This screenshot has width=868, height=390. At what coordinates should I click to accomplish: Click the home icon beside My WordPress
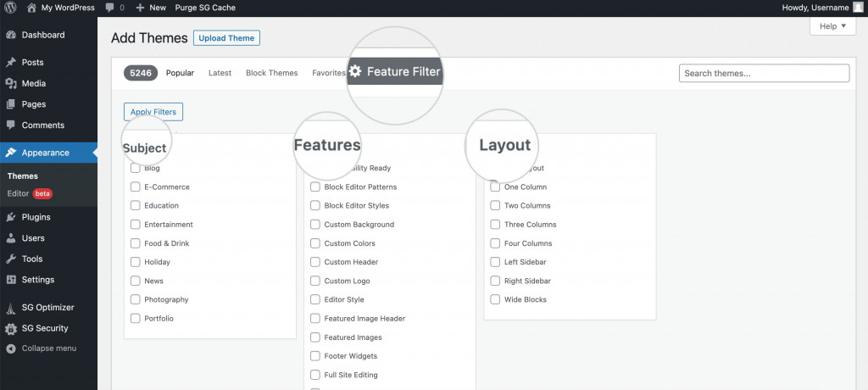point(31,8)
